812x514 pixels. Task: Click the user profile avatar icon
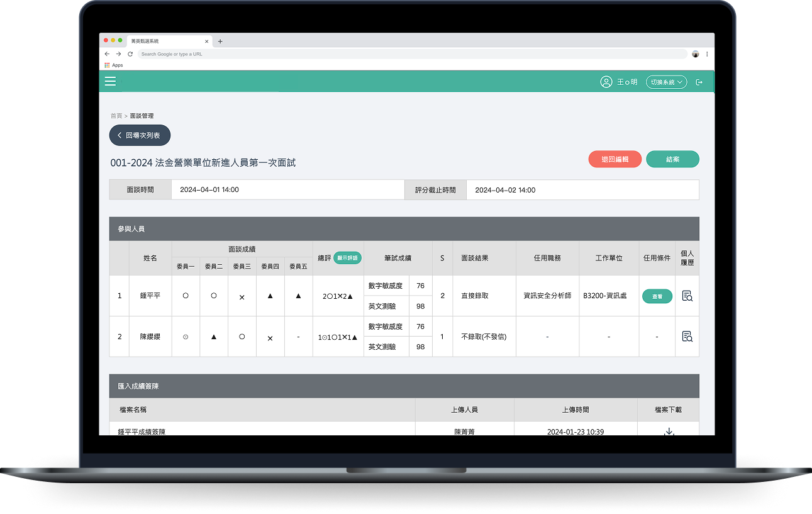(x=606, y=82)
